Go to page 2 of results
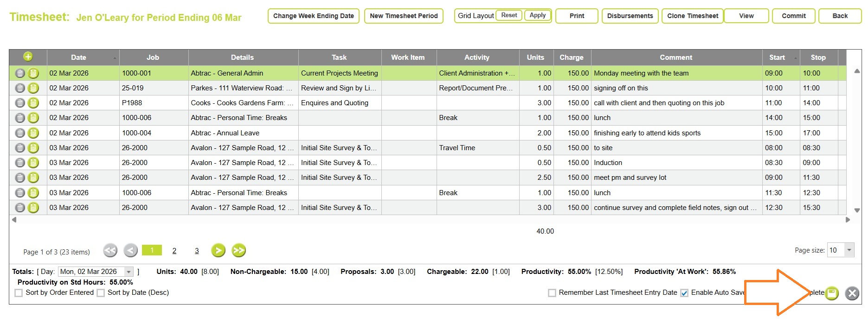 tap(174, 251)
